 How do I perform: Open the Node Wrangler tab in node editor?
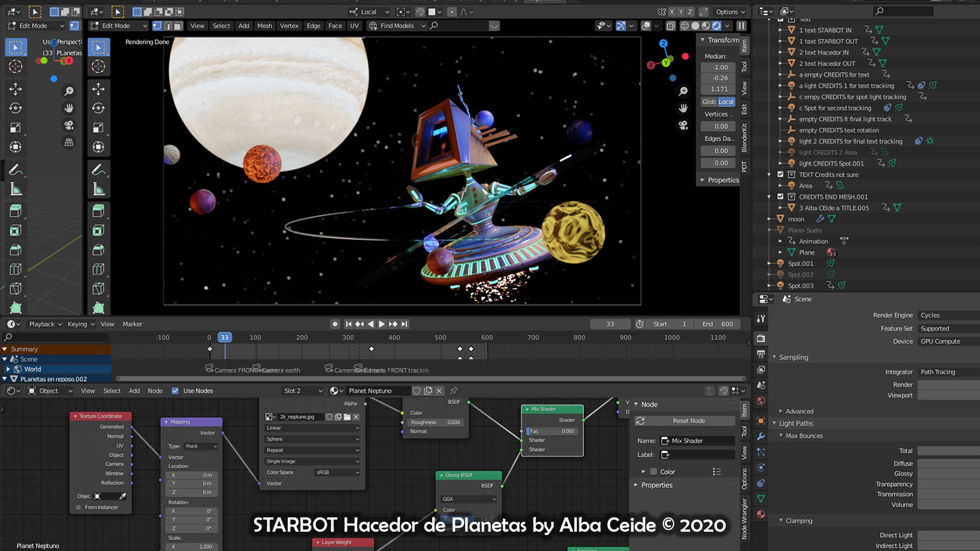pos(744,518)
